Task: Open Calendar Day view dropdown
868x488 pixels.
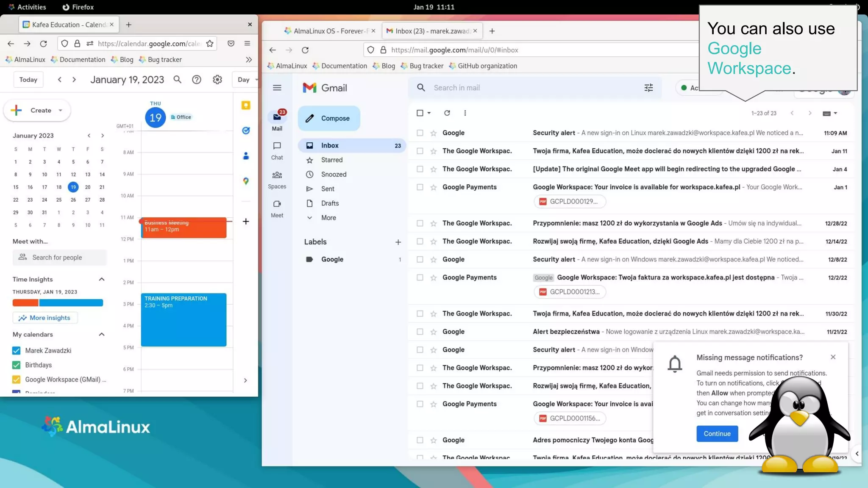Action: click(x=245, y=80)
